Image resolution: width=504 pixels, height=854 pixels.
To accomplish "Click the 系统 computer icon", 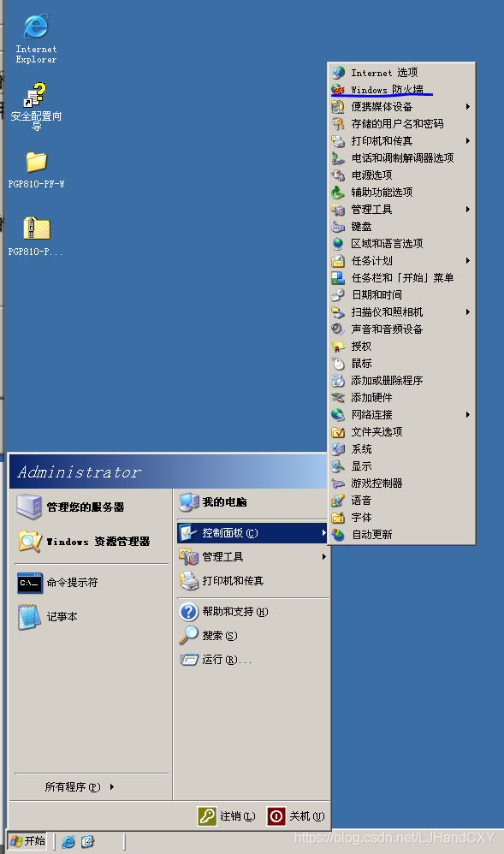I will click(338, 448).
